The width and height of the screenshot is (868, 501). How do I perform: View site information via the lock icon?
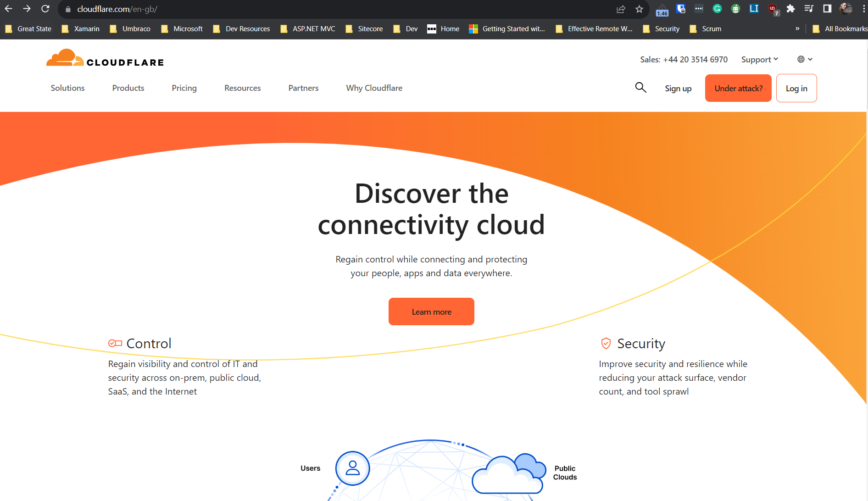coord(68,9)
